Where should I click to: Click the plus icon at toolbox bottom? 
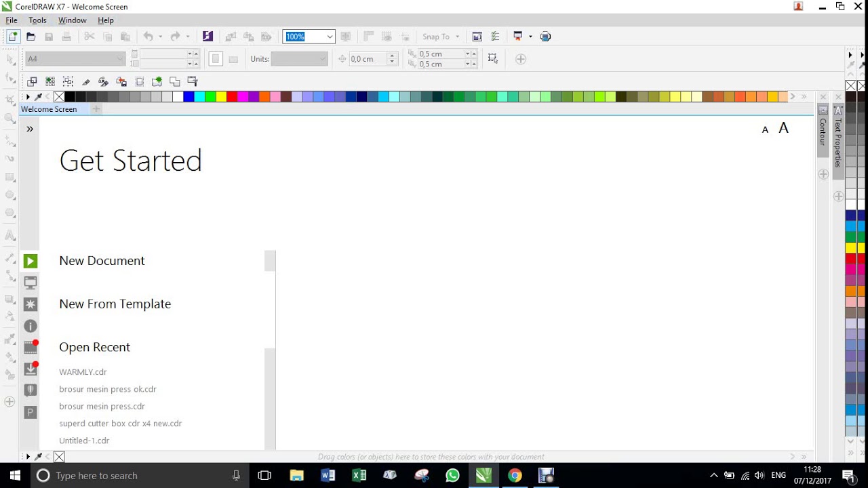(x=9, y=402)
